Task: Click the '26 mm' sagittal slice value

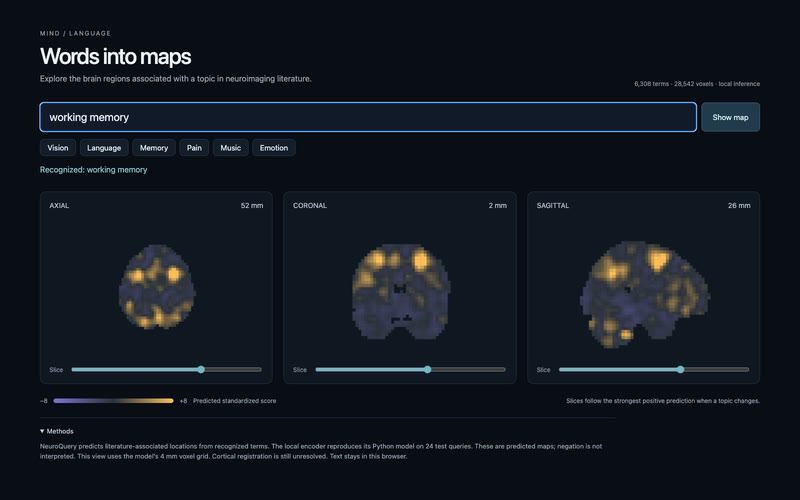Action: (739, 206)
